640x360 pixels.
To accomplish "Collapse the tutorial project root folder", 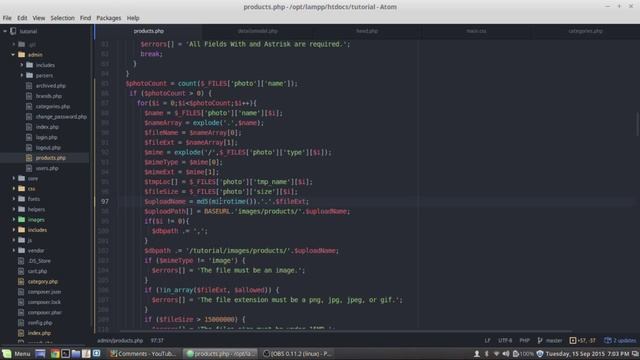I will [5, 31].
